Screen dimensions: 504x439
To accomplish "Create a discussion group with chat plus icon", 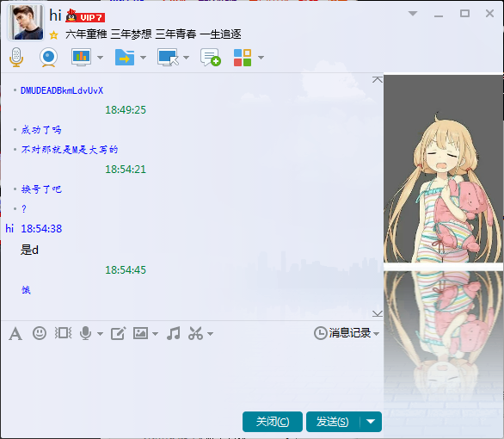I will pyautogui.click(x=211, y=58).
